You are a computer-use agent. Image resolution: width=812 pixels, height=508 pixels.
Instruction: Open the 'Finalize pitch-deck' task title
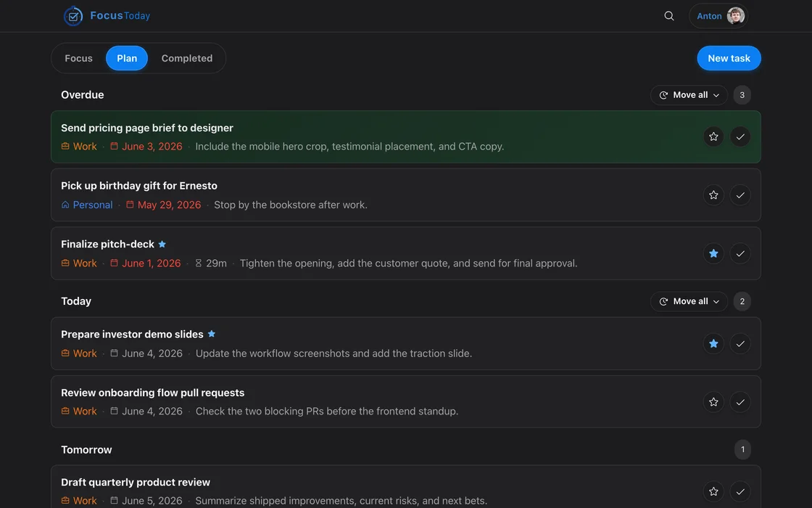tap(108, 244)
